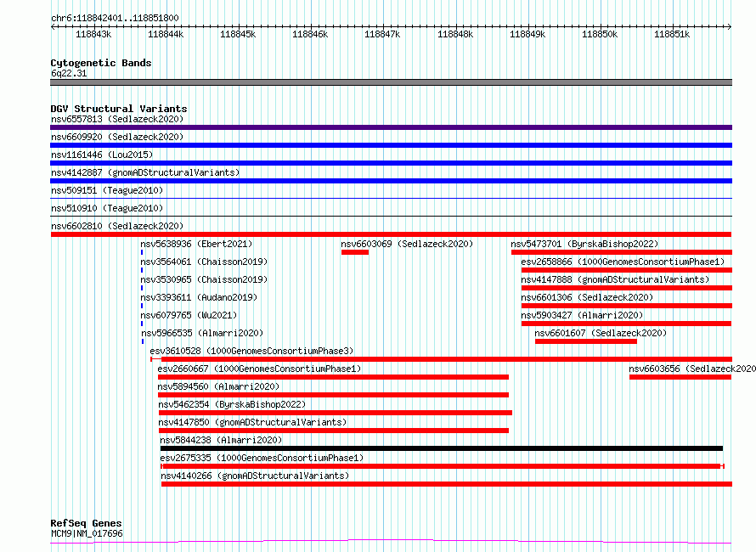Click nsv3393611 (Audano2019) label
Viewport: 756px width, 552px height.
[x=199, y=297]
